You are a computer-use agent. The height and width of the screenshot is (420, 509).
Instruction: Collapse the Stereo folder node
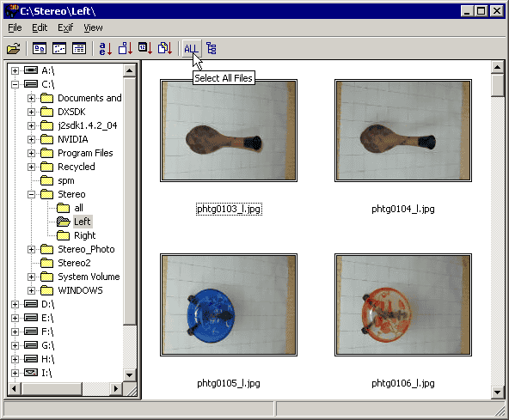click(31, 195)
